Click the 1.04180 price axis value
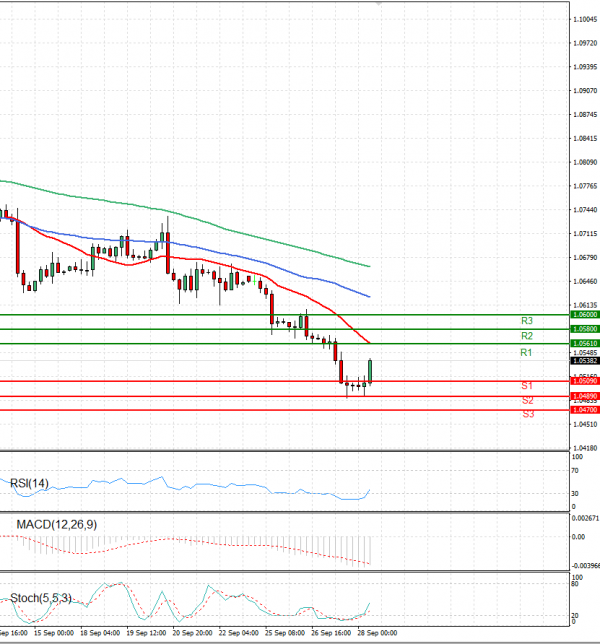Viewport: 600px width, 644px height. 585,448
